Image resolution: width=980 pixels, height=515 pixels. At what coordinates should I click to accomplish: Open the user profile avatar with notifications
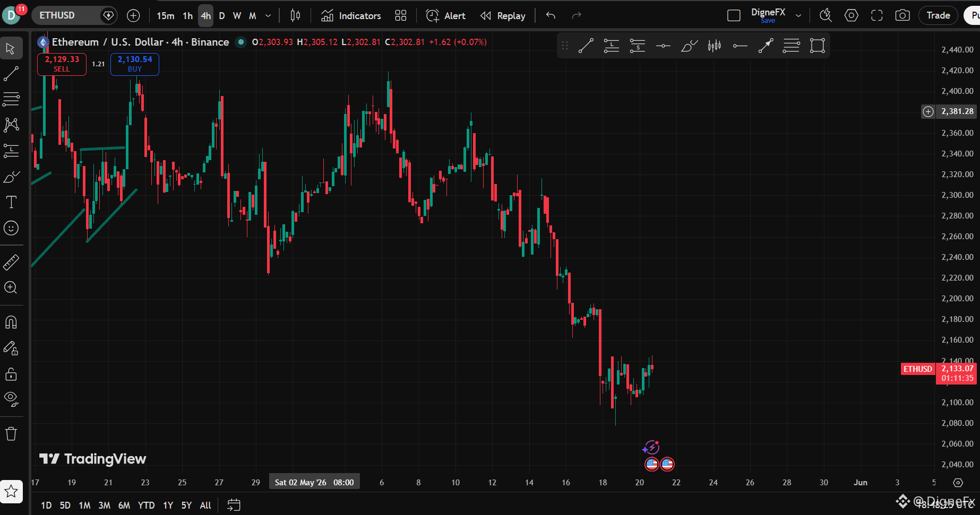[x=12, y=15]
